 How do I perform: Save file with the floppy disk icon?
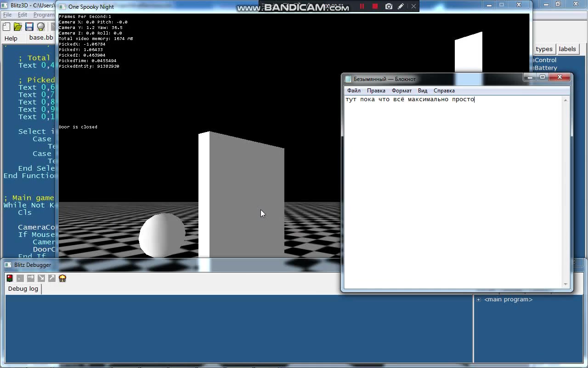(29, 27)
